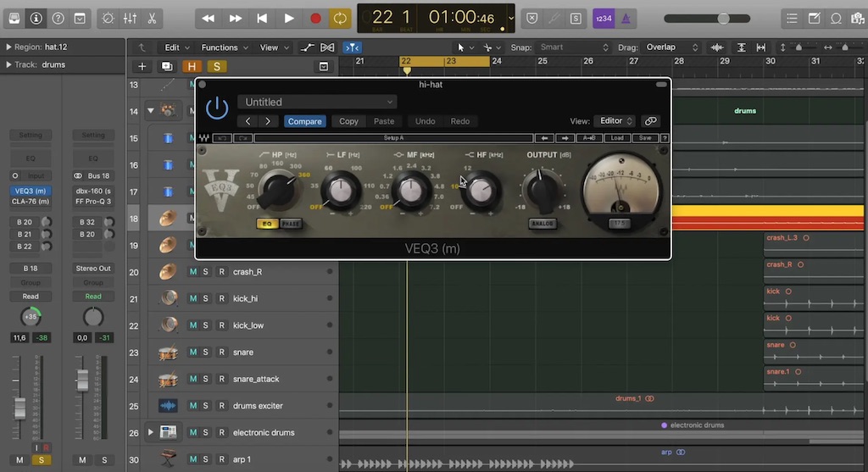Toggle the yellow EQ button
Screen dimensions: 868x472
(267, 224)
